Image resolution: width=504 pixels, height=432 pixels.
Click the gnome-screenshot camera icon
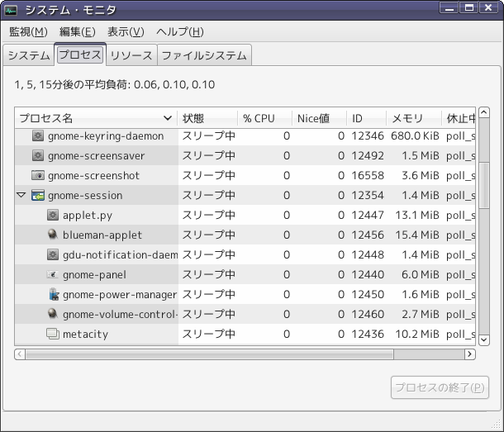point(38,175)
